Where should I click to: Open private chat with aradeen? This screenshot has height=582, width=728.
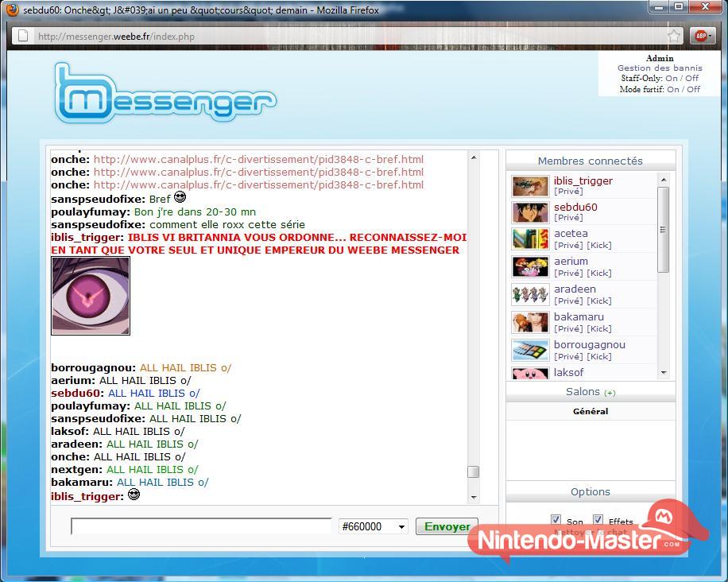click(568, 301)
